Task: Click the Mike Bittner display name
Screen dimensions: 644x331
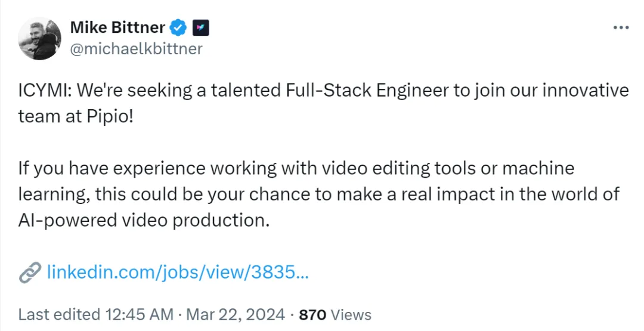Action: [117, 27]
